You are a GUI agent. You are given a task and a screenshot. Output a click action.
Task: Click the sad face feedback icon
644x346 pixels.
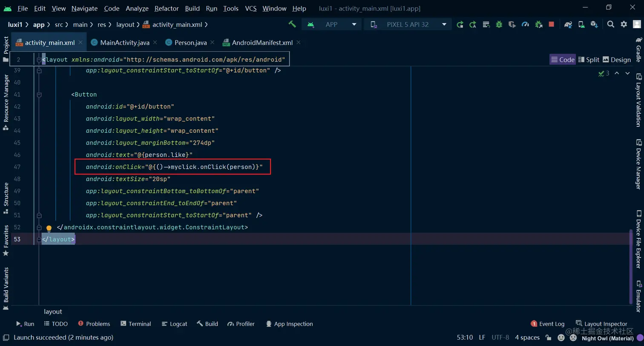tap(573, 337)
